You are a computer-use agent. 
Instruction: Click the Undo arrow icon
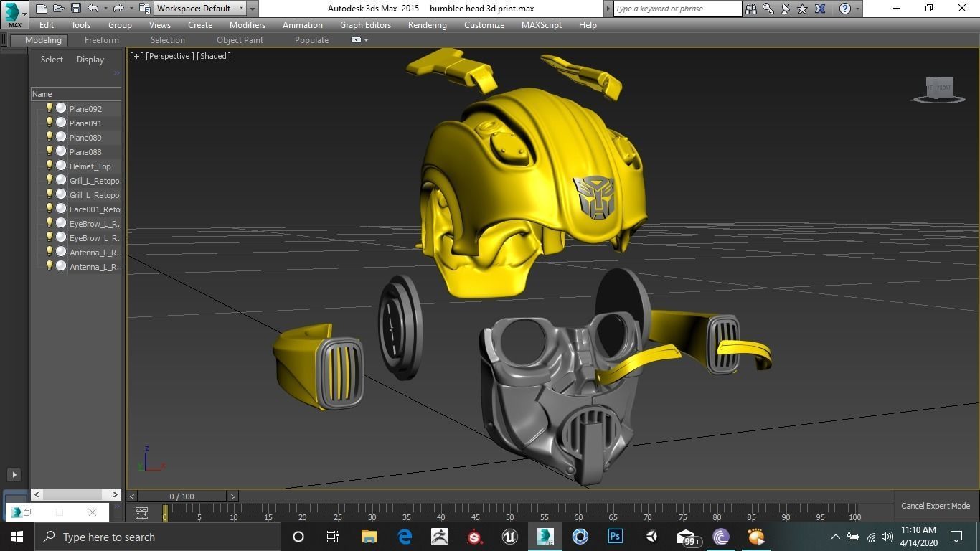(93, 9)
